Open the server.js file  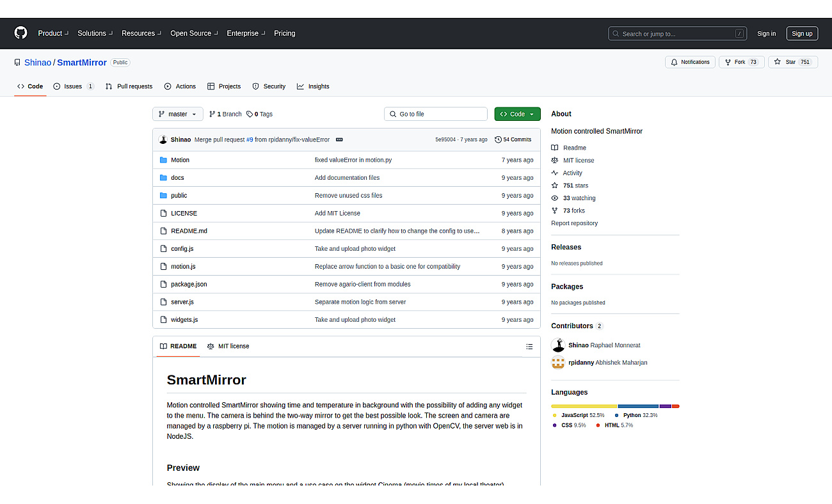[x=182, y=302]
